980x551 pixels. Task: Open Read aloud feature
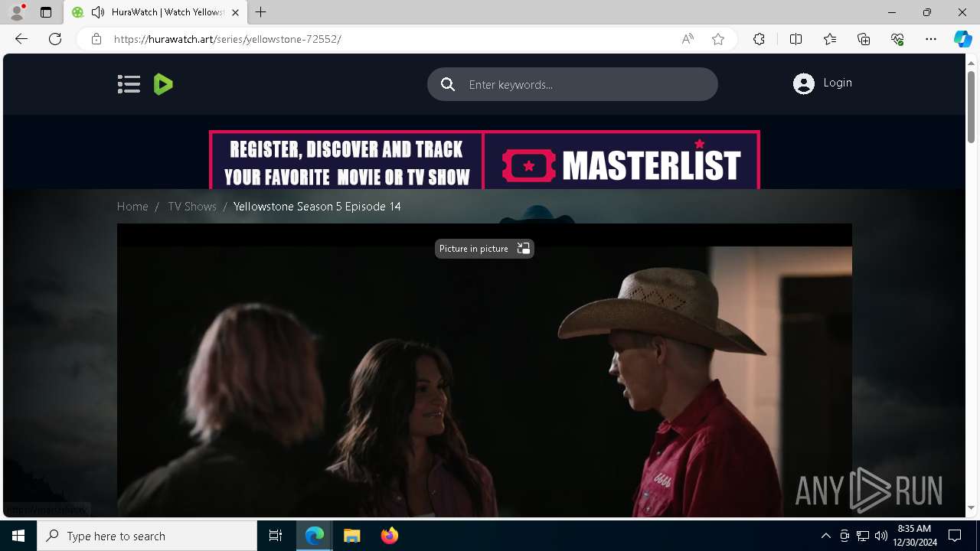click(688, 39)
